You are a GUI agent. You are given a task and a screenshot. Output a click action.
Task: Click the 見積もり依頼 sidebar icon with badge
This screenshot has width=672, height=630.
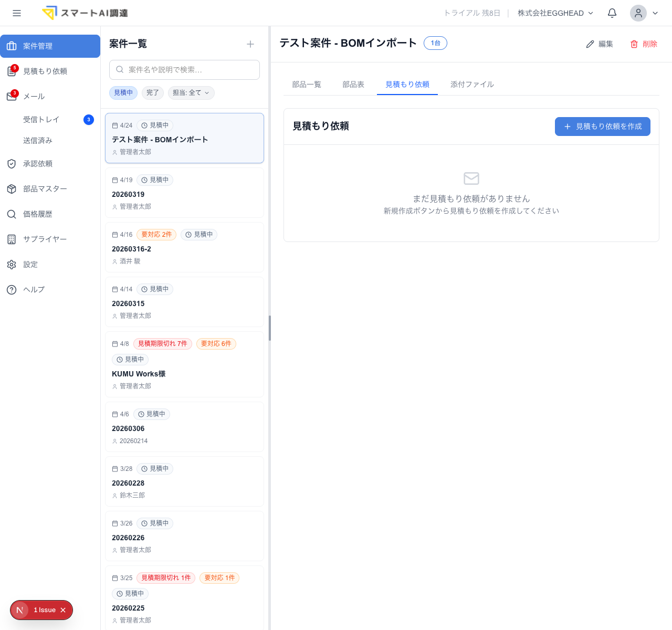pyautogui.click(x=12, y=71)
